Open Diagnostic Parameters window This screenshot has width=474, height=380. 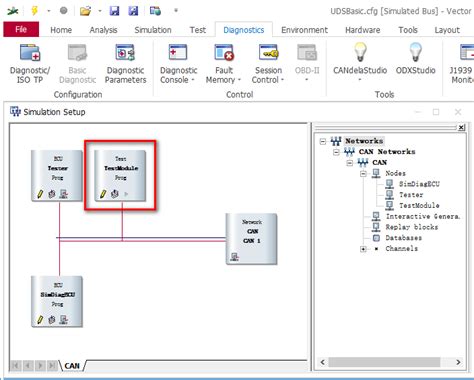tap(125, 63)
